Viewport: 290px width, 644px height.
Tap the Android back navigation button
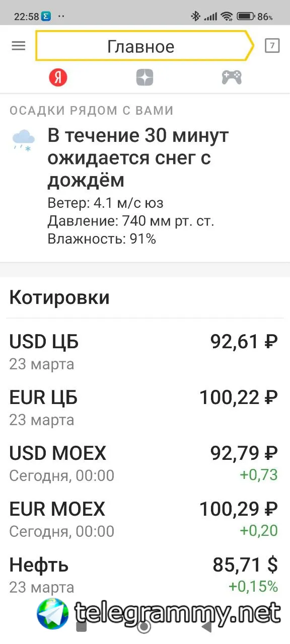click(206, 626)
